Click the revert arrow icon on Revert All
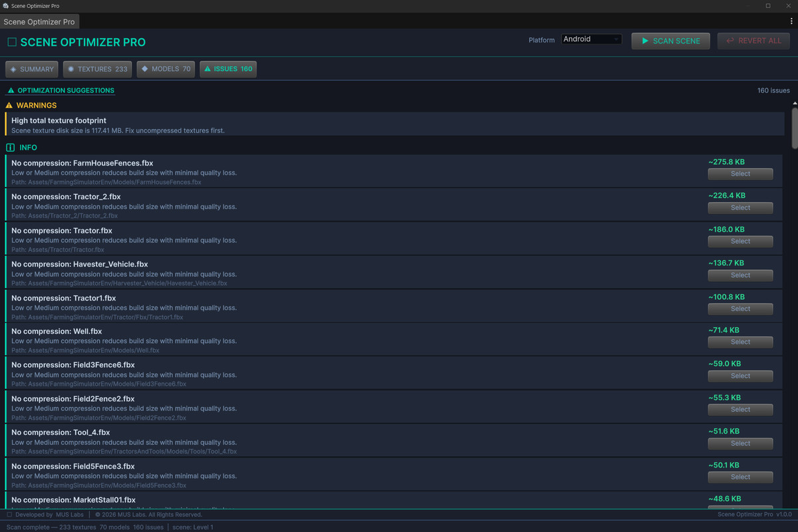 (730, 41)
